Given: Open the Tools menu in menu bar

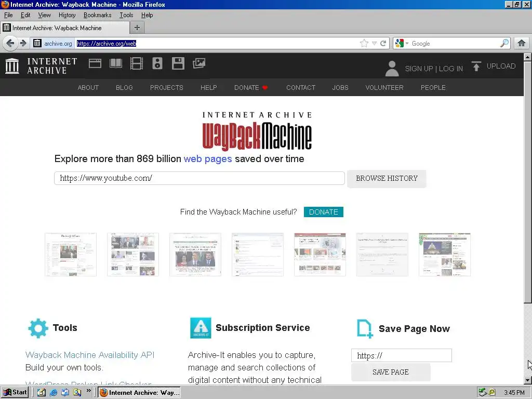Looking at the screenshot, I should (126, 15).
